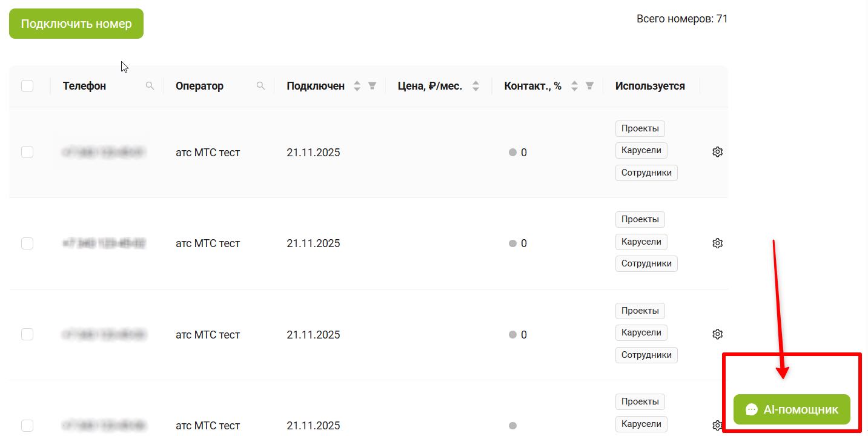Screen dimensions: 868x436
Task: Click the Проекты tag in the first row
Action: [x=640, y=128]
